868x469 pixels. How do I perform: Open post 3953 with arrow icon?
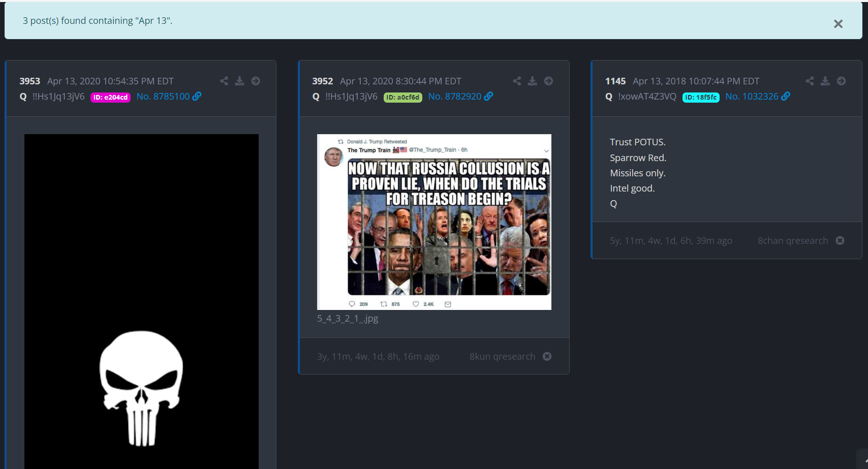click(256, 81)
